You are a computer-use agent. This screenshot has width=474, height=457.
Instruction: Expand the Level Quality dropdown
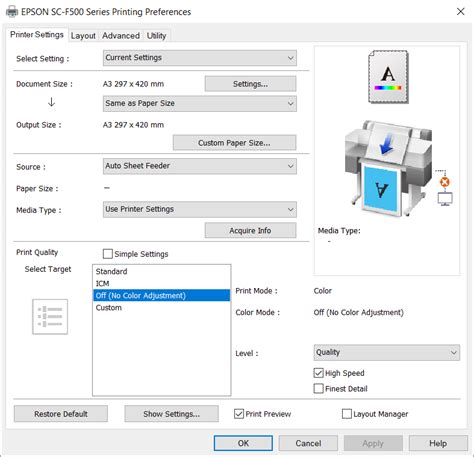[387, 353]
